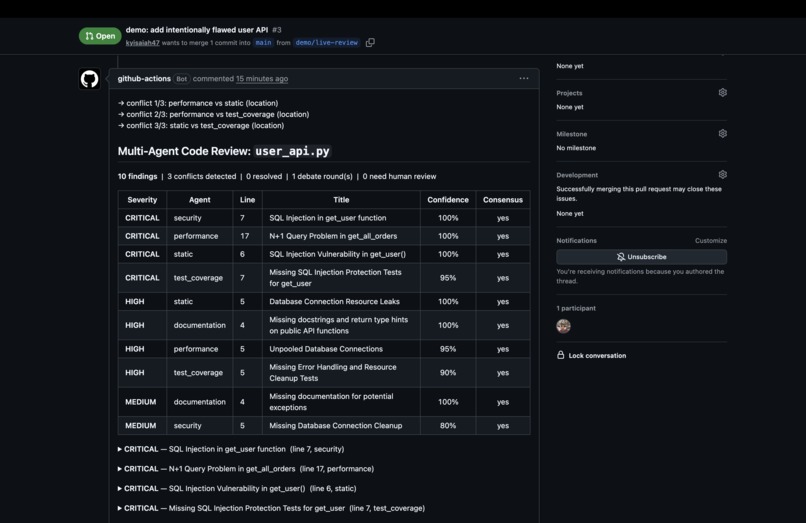Open the github-actions author link

pyautogui.click(x=144, y=79)
